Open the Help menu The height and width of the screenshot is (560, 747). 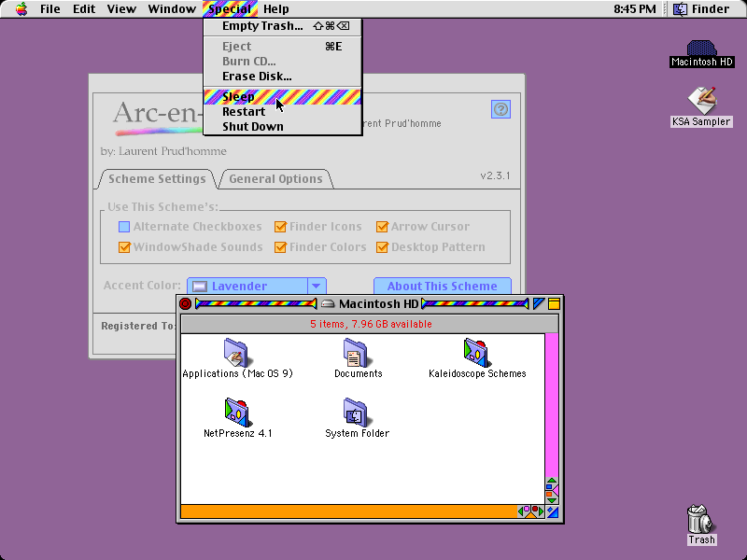[275, 9]
